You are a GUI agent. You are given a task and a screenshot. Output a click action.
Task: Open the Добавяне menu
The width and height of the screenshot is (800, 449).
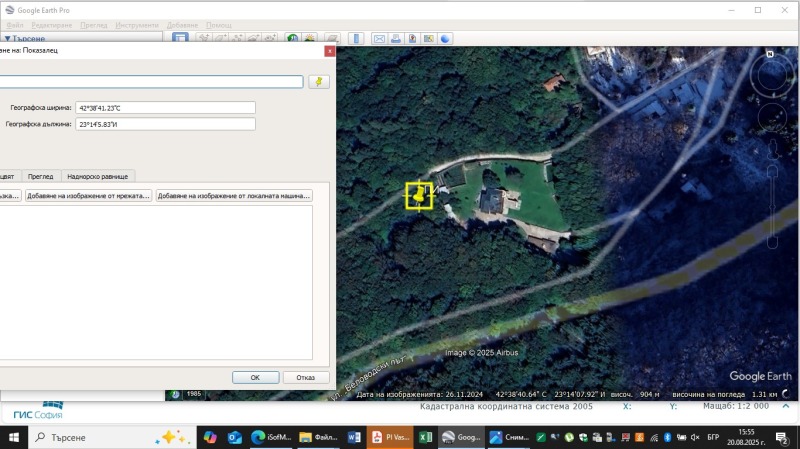(181, 24)
